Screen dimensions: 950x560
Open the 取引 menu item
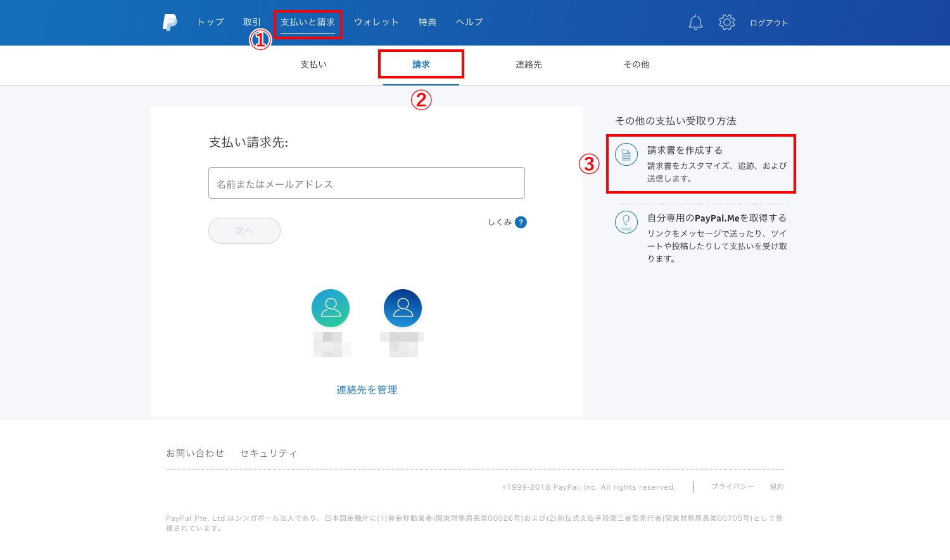(x=252, y=22)
